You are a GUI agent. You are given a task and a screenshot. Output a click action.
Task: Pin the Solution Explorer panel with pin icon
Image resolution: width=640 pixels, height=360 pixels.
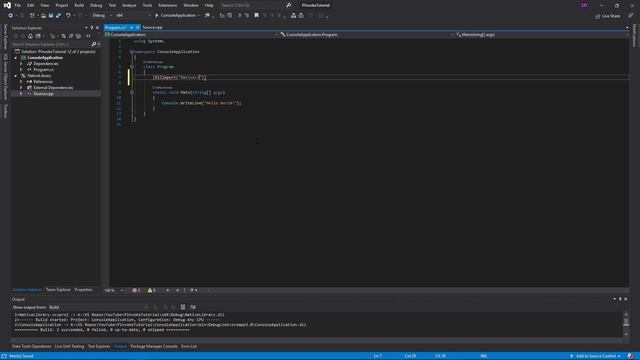[x=91, y=28]
